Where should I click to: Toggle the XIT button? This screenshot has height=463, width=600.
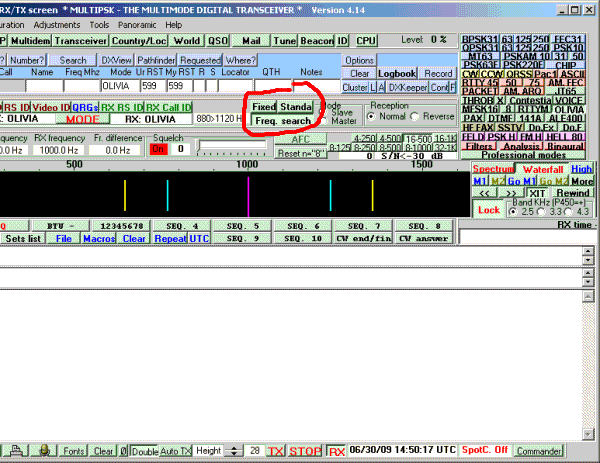537,193
